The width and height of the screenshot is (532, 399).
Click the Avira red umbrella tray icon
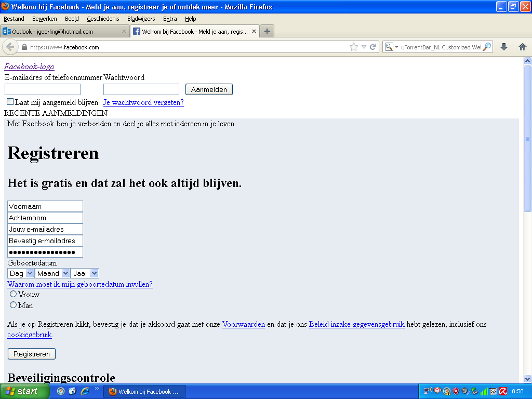(503, 391)
